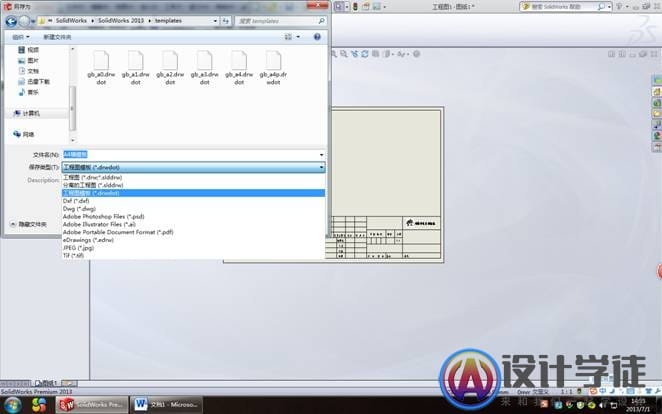662x414 pixels.
Task: Open 图片 (Pictures) library in sidebar
Action: coord(29,60)
